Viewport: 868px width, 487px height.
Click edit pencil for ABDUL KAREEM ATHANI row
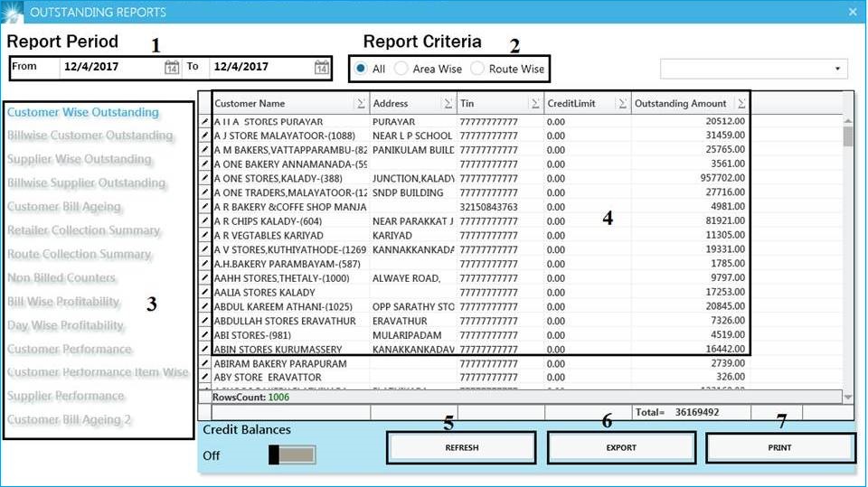coord(205,306)
